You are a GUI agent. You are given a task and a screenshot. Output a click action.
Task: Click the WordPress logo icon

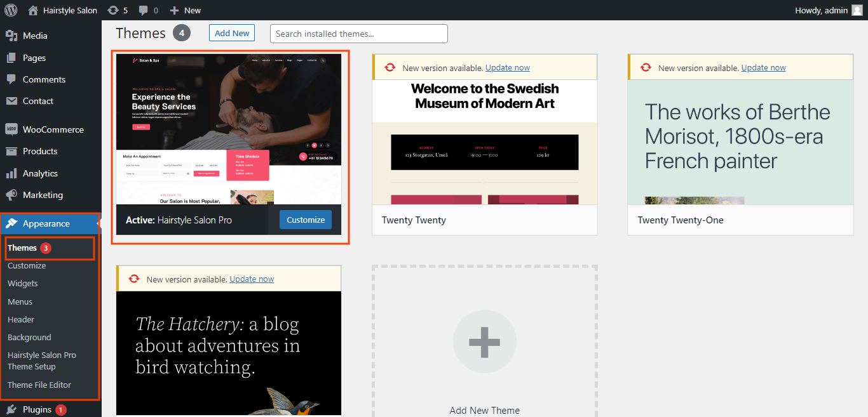[x=10, y=10]
